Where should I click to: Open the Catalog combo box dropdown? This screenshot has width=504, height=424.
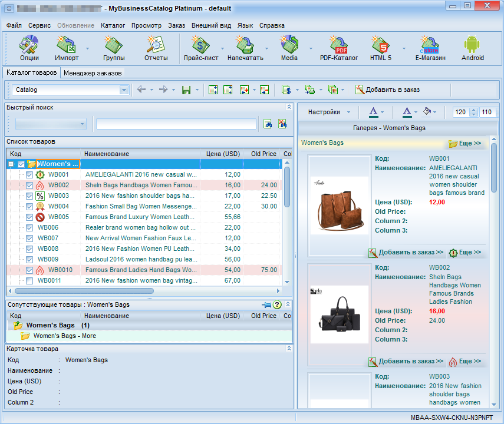pyautogui.click(x=124, y=90)
